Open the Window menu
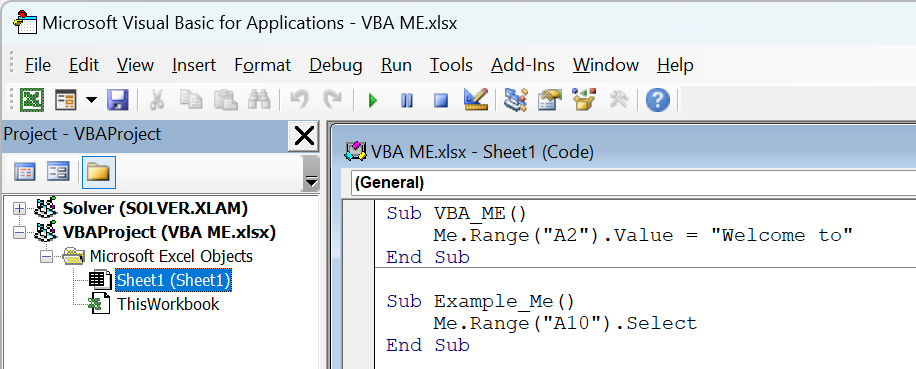The height and width of the screenshot is (369, 916). (606, 65)
